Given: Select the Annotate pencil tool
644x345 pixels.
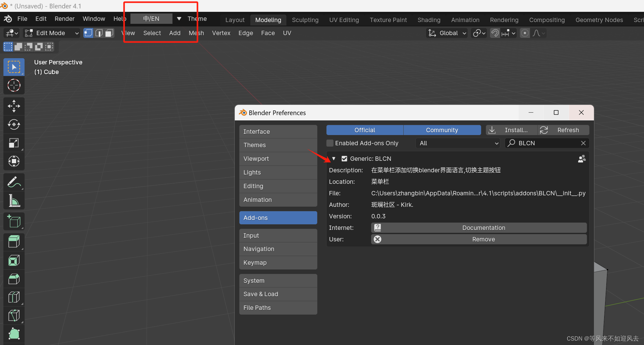Looking at the screenshot, I should tap(14, 182).
